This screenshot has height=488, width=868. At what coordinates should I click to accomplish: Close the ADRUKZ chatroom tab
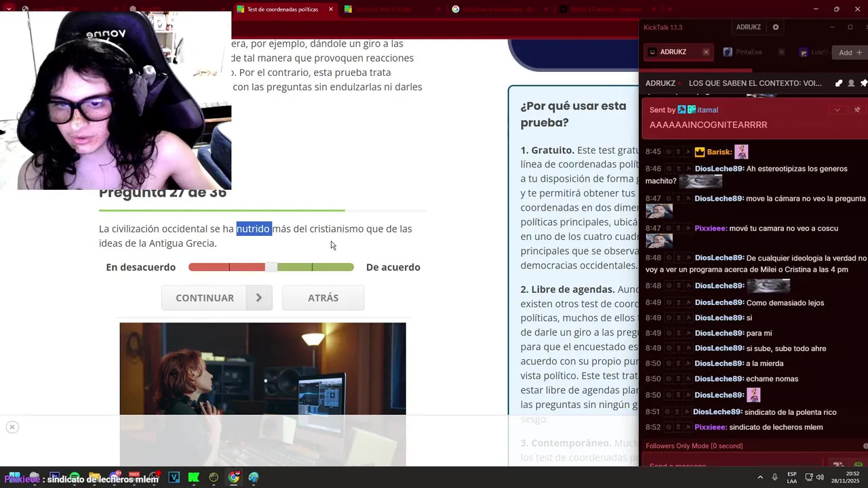coord(706,52)
